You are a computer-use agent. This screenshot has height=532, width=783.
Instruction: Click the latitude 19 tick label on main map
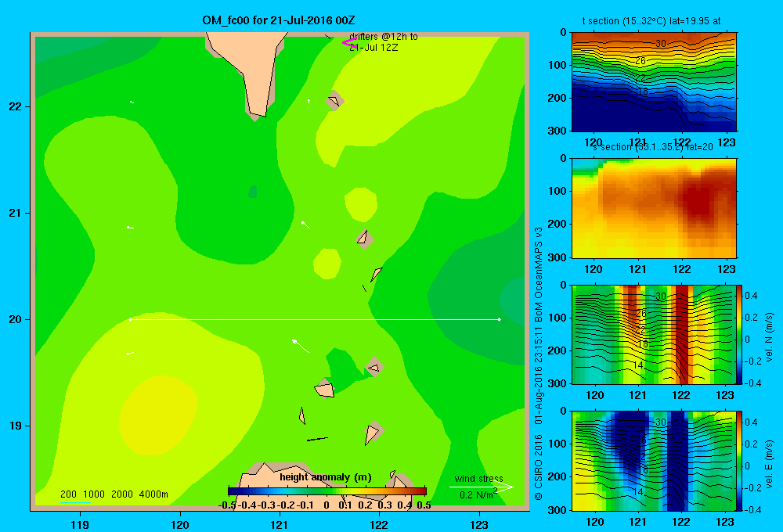[16, 426]
